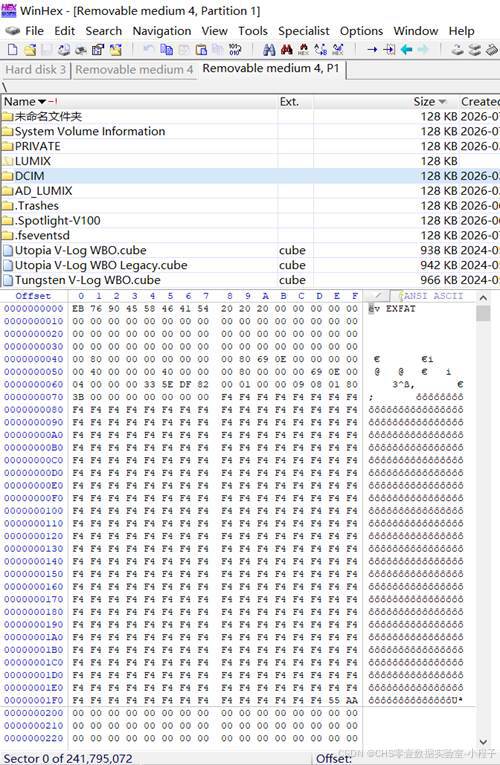
Task: Switch to the Removable medium 4 tab
Action: pyautogui.click(x=134, y=70)
